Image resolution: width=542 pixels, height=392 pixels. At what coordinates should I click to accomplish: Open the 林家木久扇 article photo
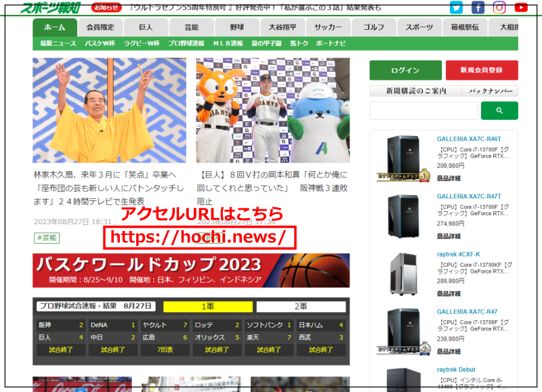click(109, 110)
